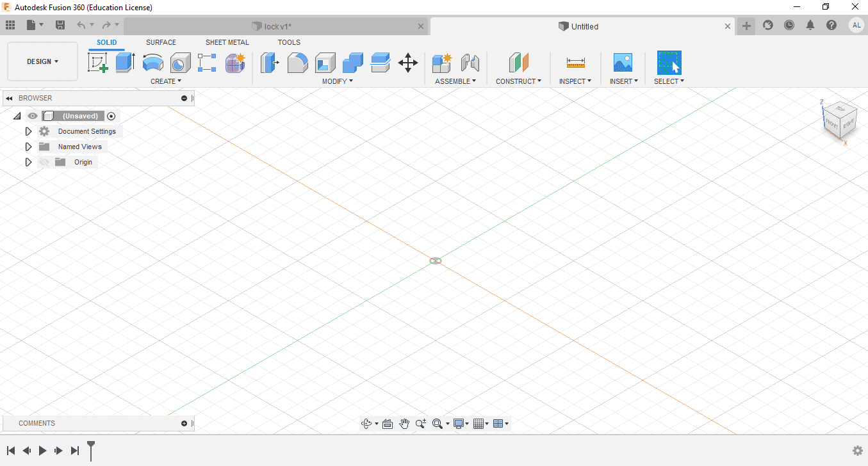The height and width of the screenshot is (466, 868).
Task: Open the File menu icon
Action: click(35, 26)
